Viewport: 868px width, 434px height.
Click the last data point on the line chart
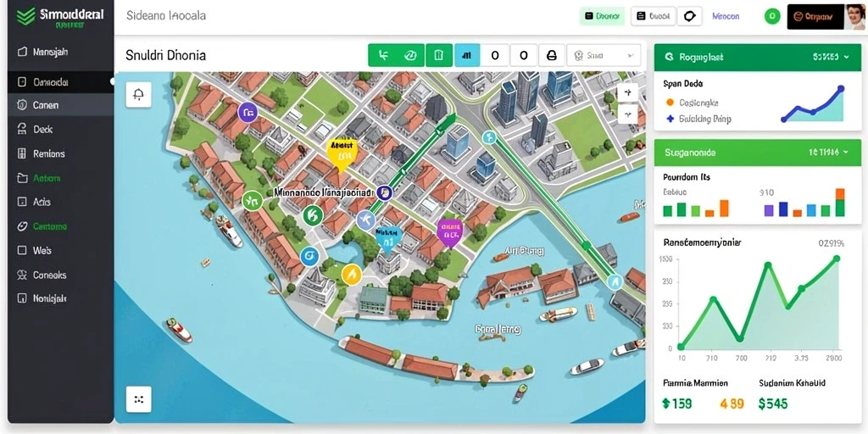point(837,259)
